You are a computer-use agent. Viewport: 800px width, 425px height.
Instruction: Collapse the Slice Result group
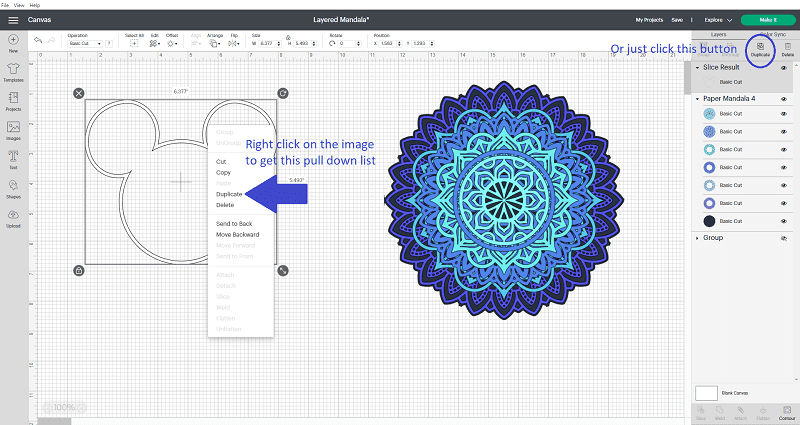coord(697,67)
